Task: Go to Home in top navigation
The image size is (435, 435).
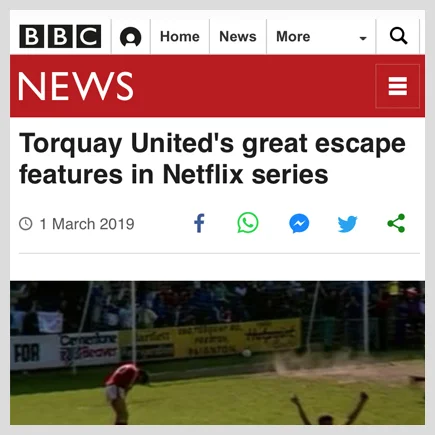Action: (x=180, y=36)
